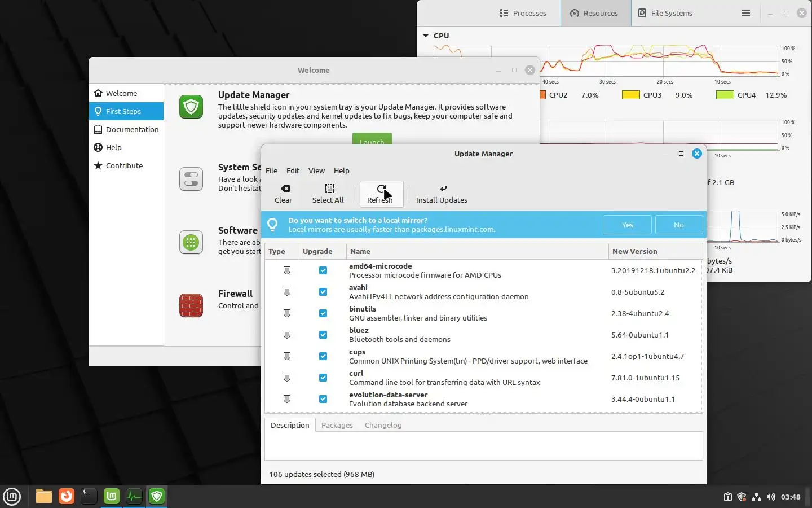Launch Firefox from the taskbar
812x508 pixels.
tap(67, 496)
